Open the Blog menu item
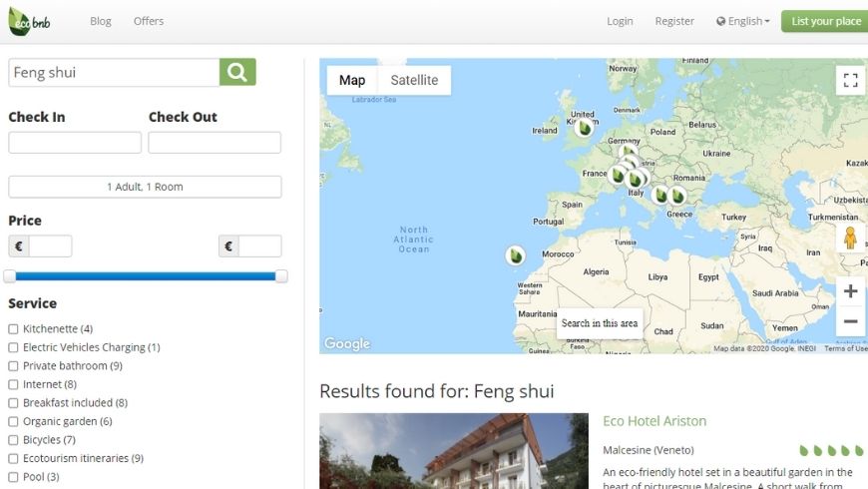 pos(101,21)
